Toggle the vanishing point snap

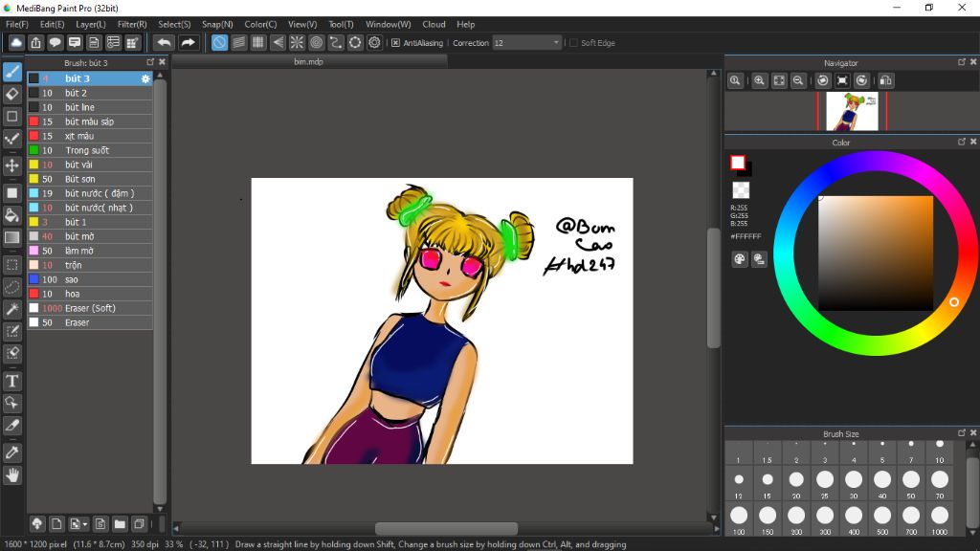[278, 42]
